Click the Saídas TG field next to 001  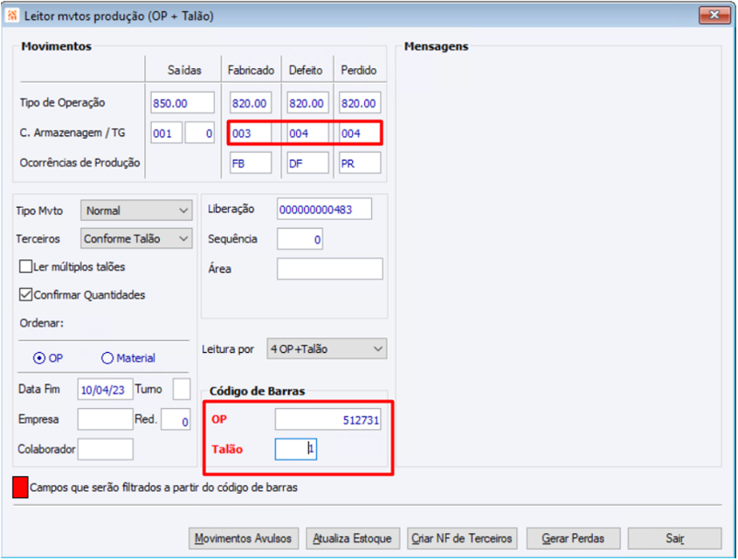pos(200,133)
